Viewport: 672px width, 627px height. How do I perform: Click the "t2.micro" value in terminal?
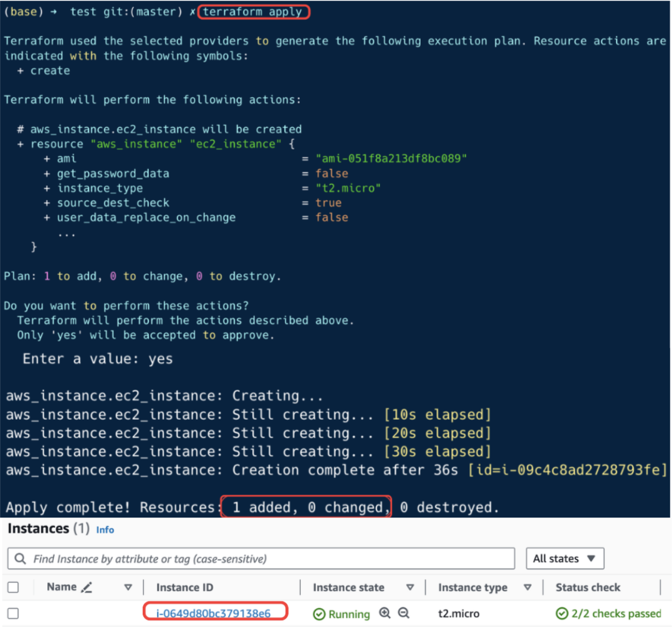(348, 188)
